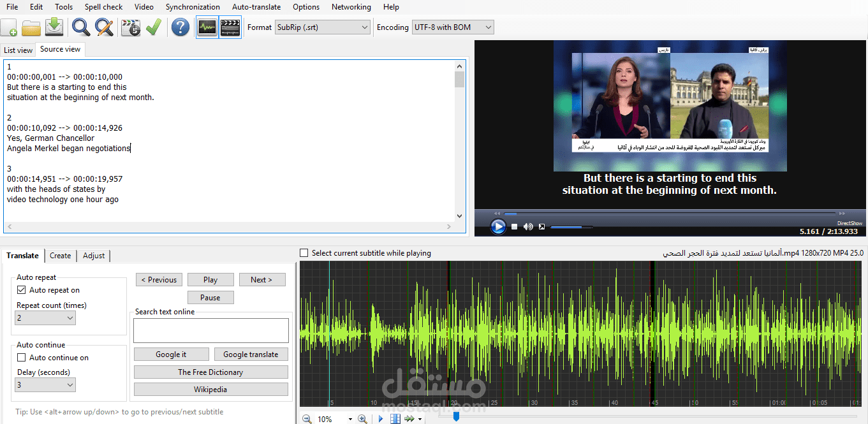Open Help blue question mark icon
The image size is (868, 424).
[x=180, y=27]
